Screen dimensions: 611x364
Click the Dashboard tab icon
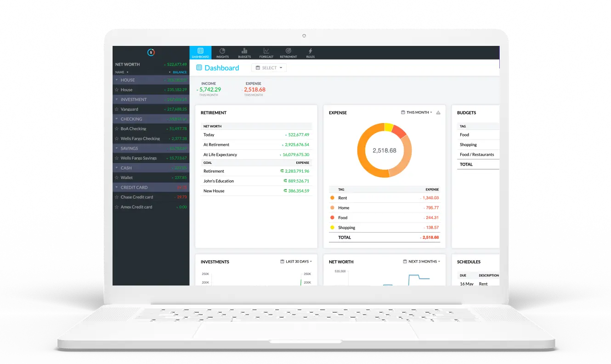200,50
